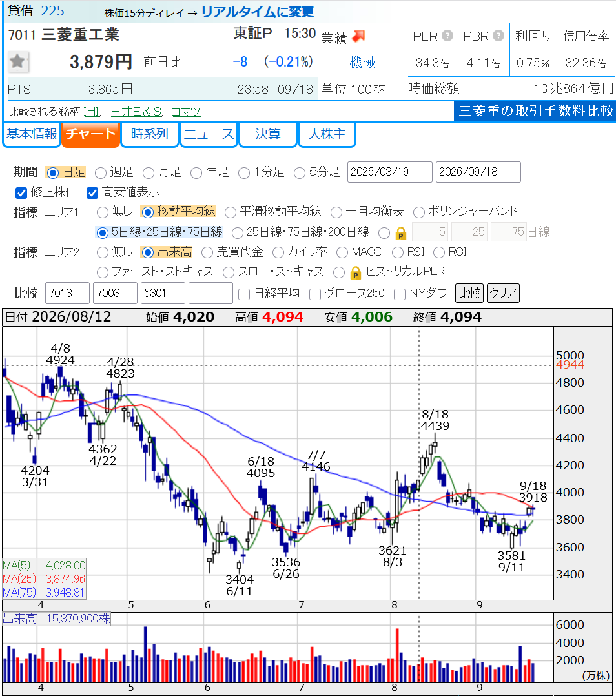The height and width of the screenshot is (696, 616).
Task: Open the 機械 sector link
Action: [x=362, y=63]
